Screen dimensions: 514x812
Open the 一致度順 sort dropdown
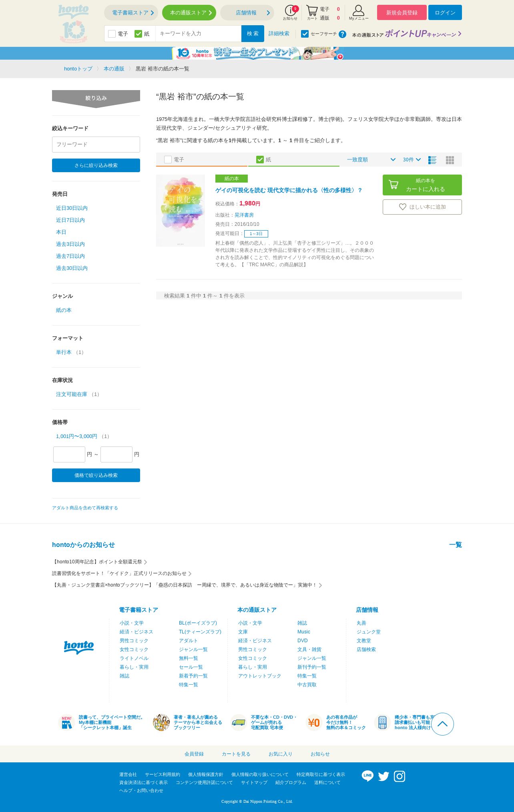point(371,159)
